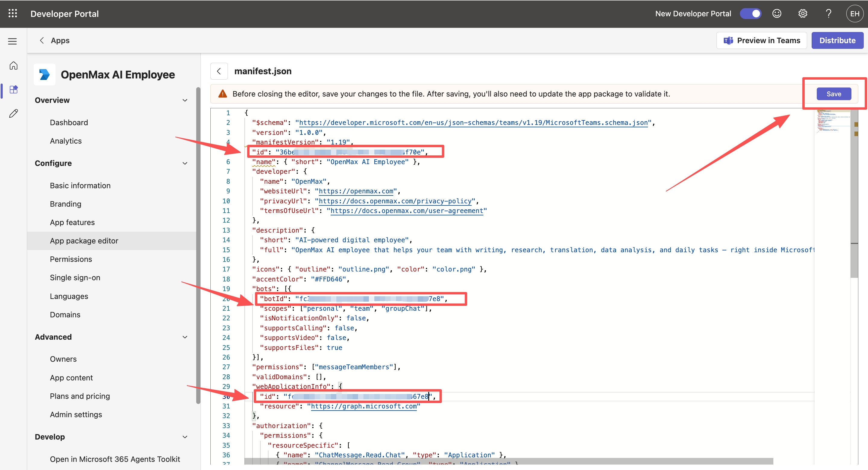Open in Microsoft 365 Agents Toolkit
Viewport: 868px width, 470px height.
click(x=115, y=459)
